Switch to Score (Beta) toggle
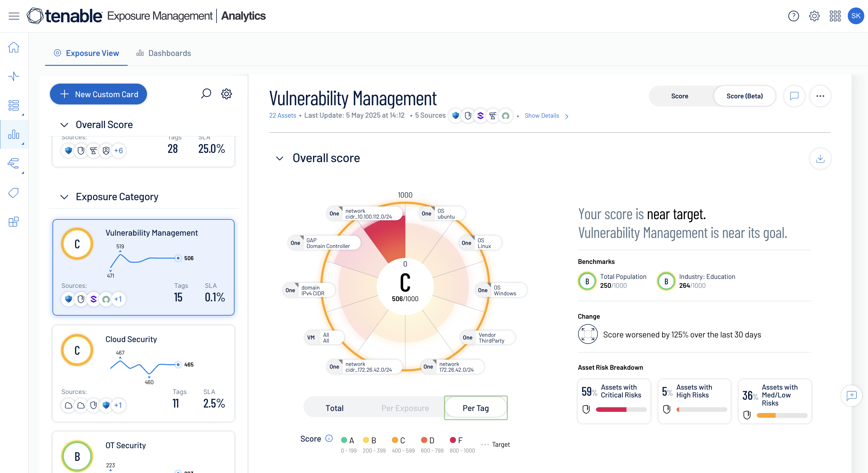Image resolution: width=868 pixels, height=473 pixels. 744,96
